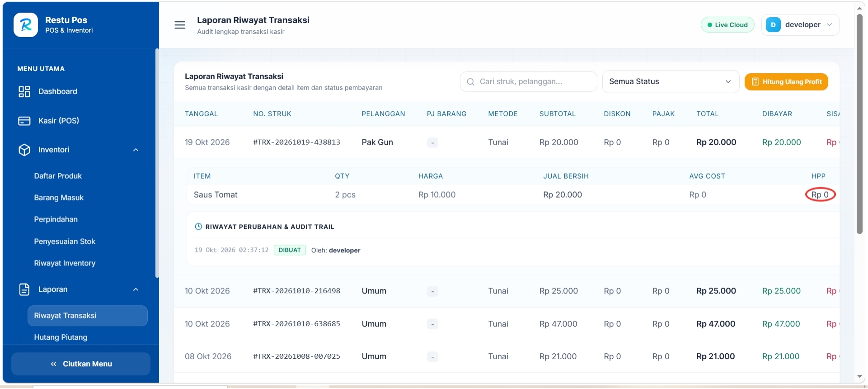The width and height of the screenshot is (868, 389).
Task: Click the Restu Pos logo icon
Action: pos(26,25)
